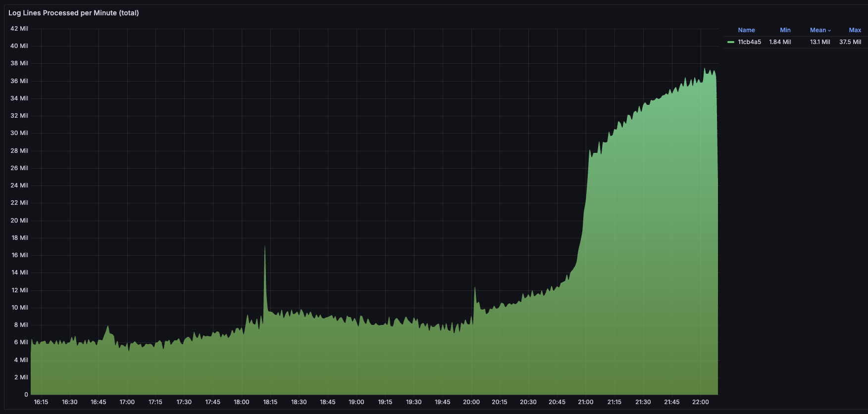Click the Mean column header in legend

point(817,30)
